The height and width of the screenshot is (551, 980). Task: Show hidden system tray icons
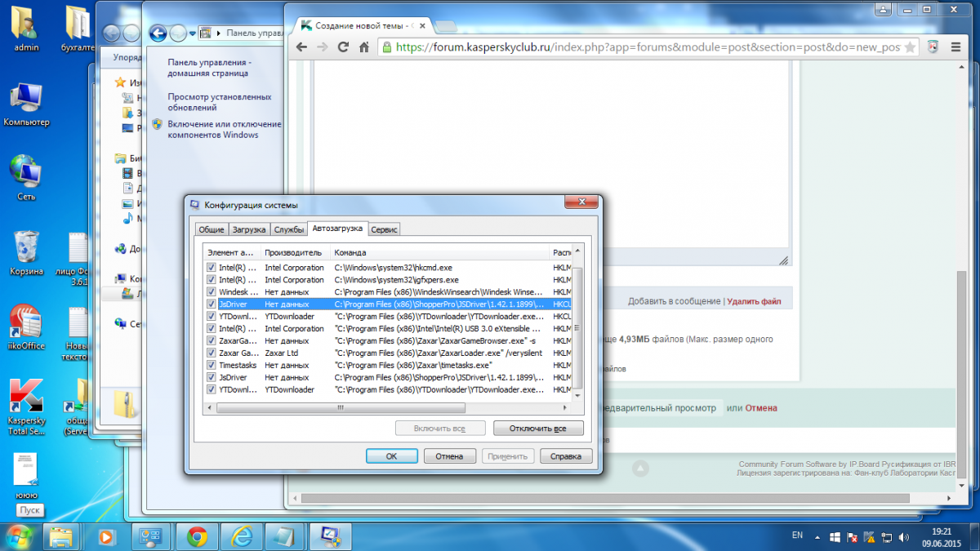coord(817,537)
